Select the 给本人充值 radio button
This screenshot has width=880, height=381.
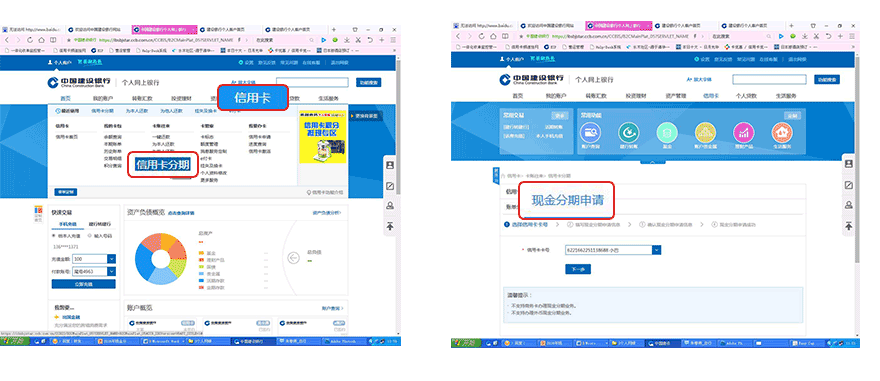tap(54, 236)
